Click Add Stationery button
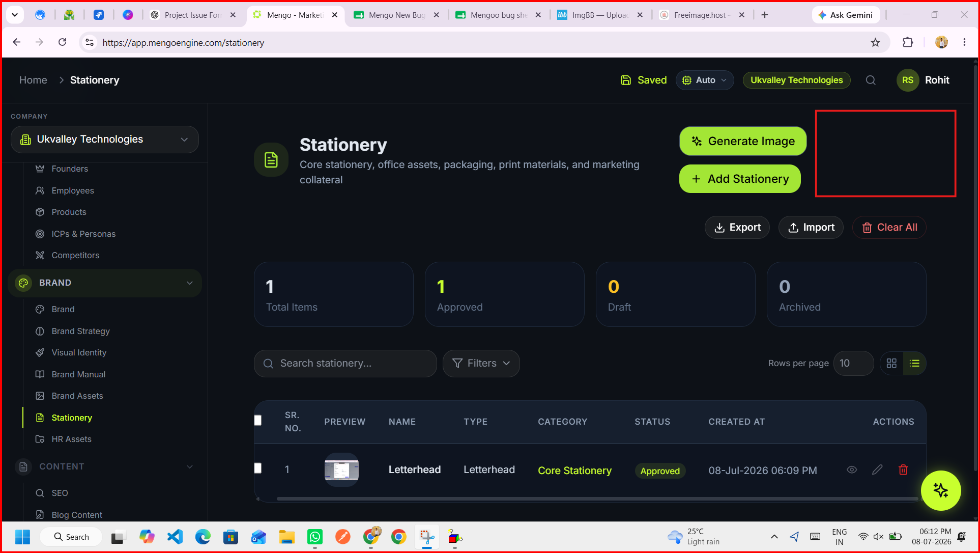980x553 pixels. (x=740, y=179)
